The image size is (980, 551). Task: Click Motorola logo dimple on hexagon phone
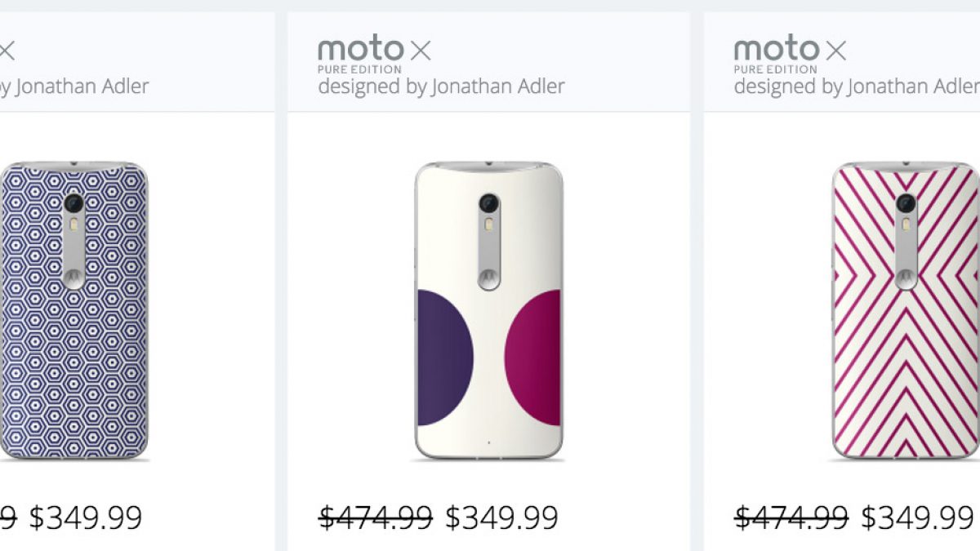pos(73,278)
